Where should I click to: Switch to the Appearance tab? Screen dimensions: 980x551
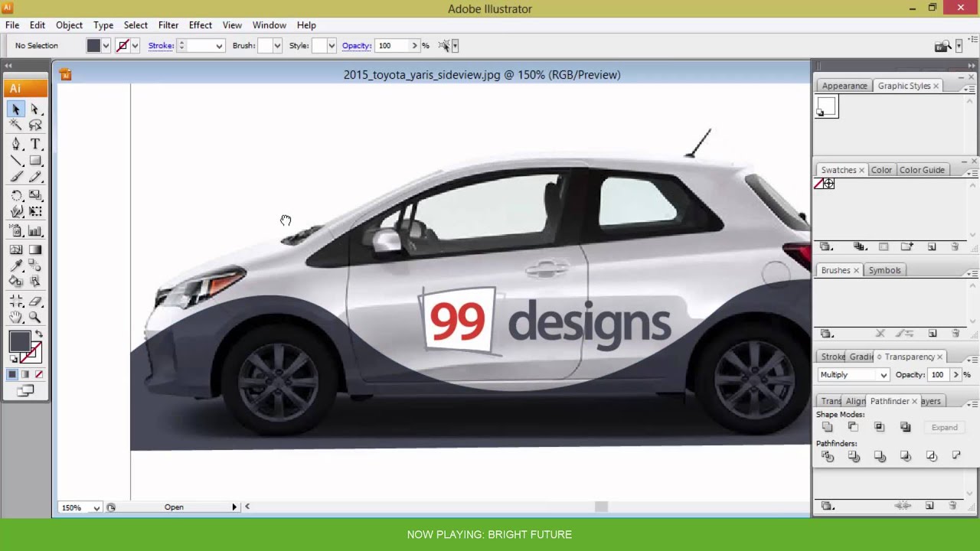coord(844,86)
